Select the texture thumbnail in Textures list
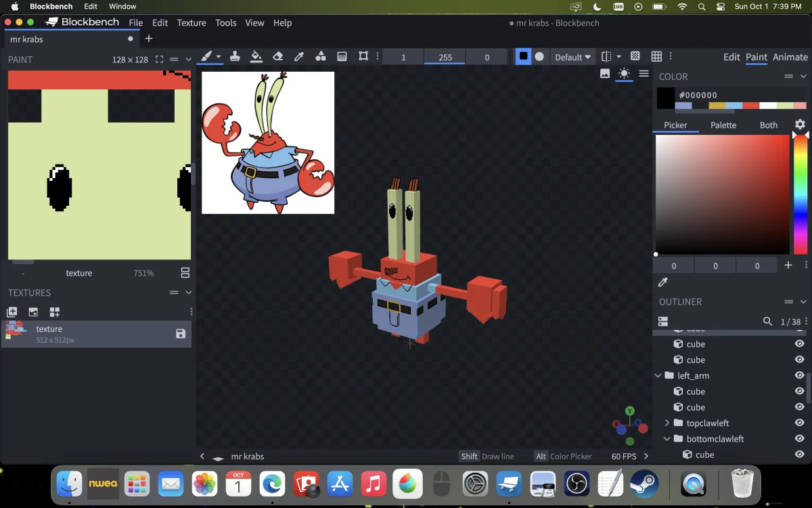This screenshot has height=508, width=812. pos(16,330)
